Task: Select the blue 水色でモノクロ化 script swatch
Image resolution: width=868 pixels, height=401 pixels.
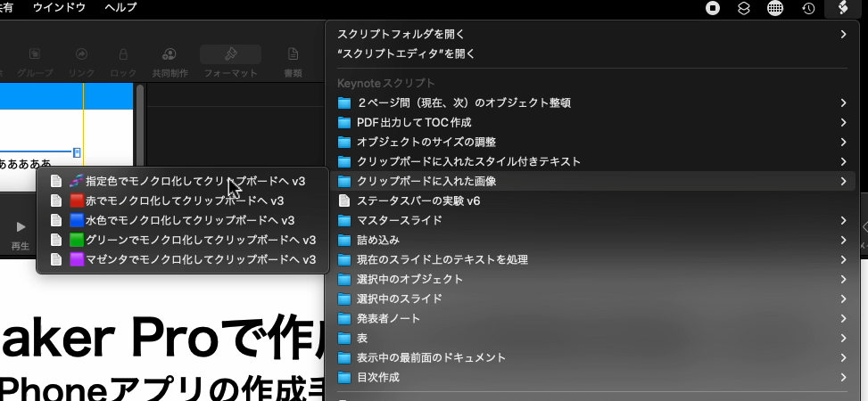Action: [77, 220]
